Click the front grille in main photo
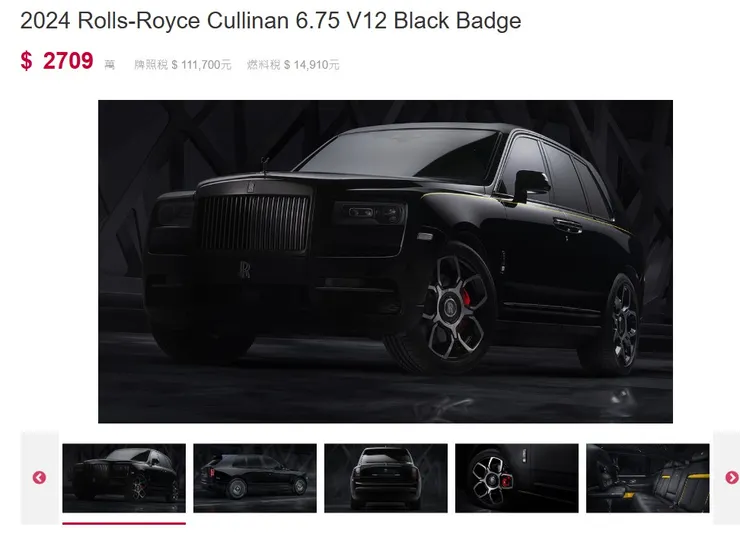740x544 pixels. tap(256, 224)
